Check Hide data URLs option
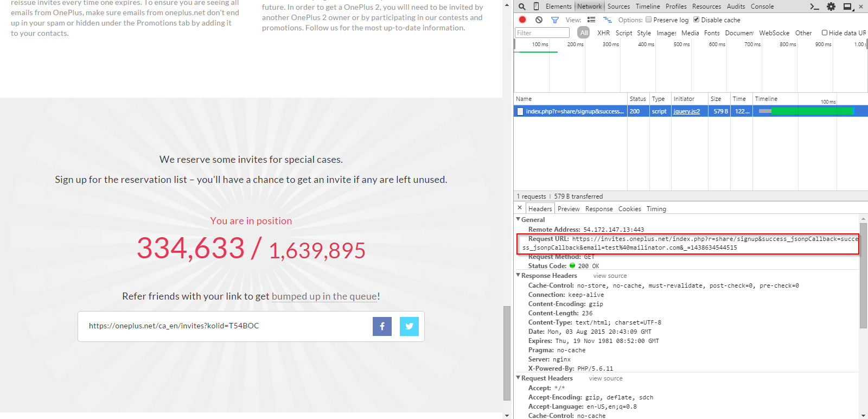This screenshot has width=868, height=419. pos(825,33)
